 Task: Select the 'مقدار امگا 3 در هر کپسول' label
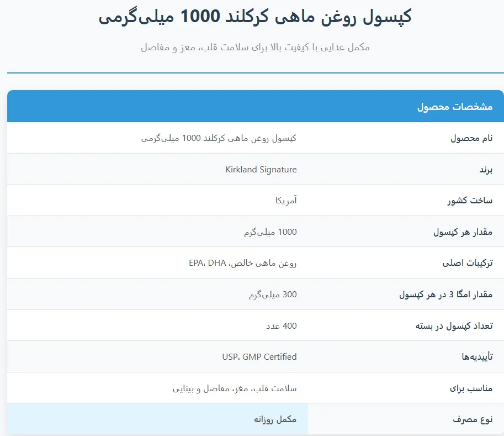click(445, 295)
